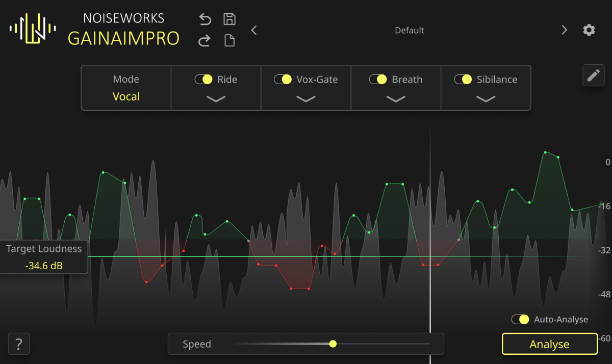Viewport: 612px width, 364px height.
Task: Create new preset with the document icon
Action: (x=229, y=41)
